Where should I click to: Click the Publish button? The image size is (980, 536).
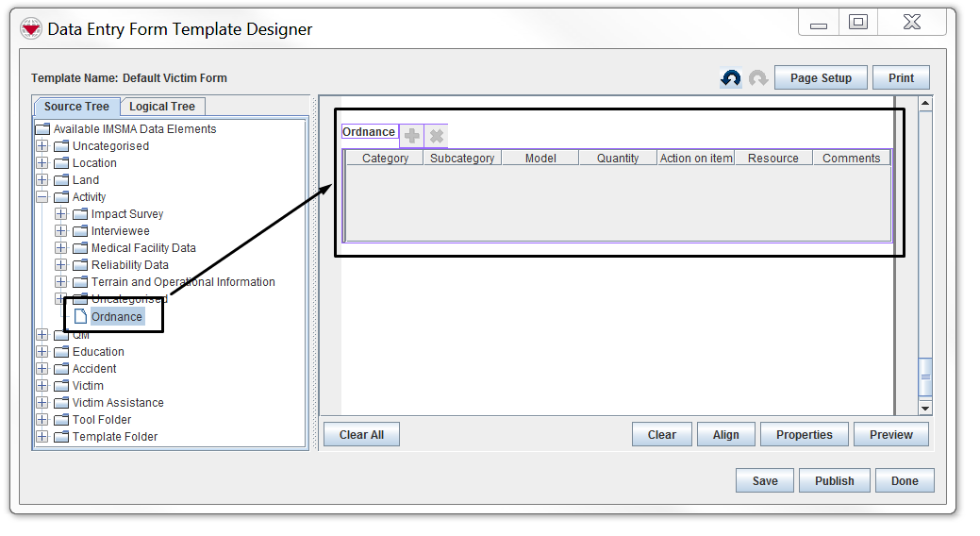tap(834, 480)
